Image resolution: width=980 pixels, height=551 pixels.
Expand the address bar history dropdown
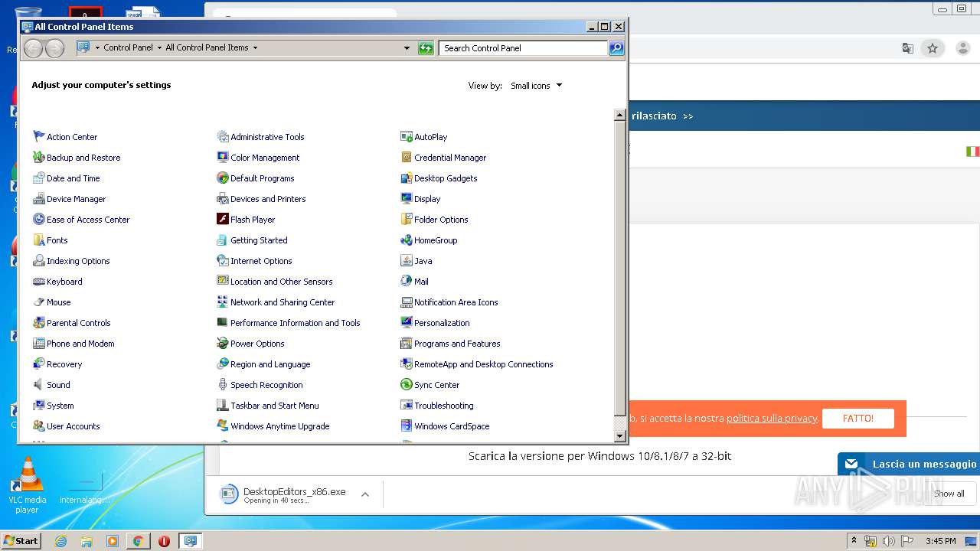pos(407,48)
